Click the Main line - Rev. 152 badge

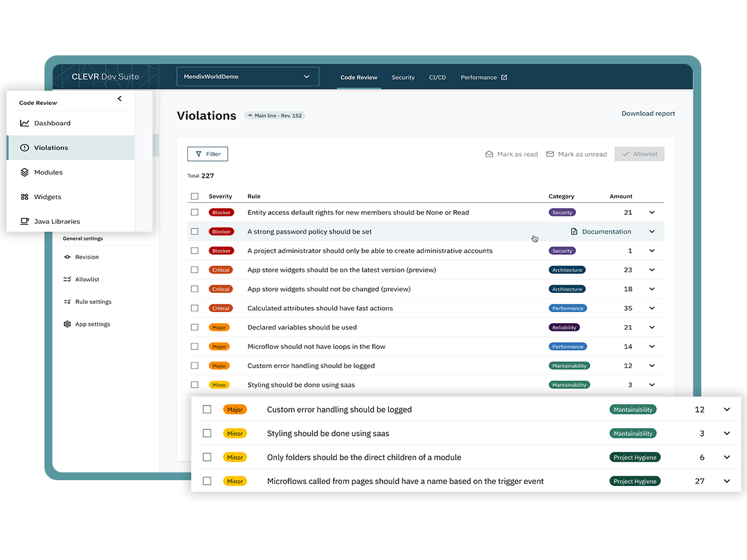(275, 115)
